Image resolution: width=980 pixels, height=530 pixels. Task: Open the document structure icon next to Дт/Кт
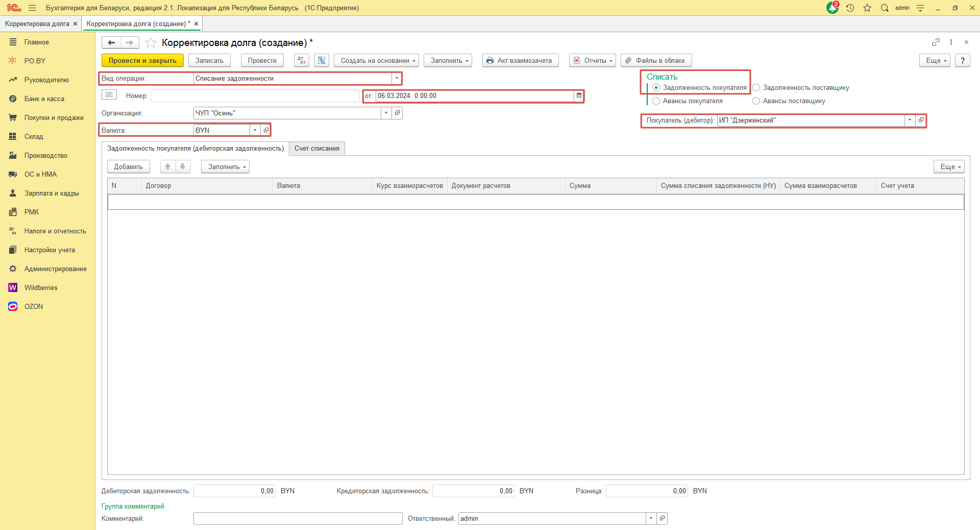point(322,60)
